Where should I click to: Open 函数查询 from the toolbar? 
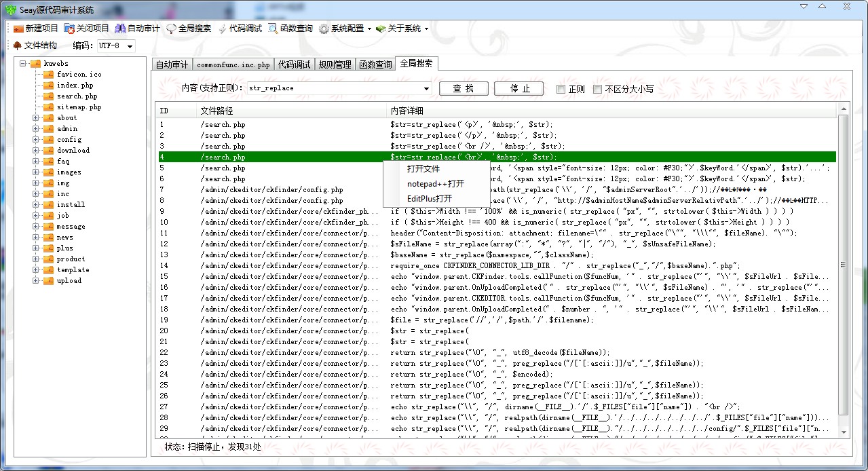[x=273, y=29]
